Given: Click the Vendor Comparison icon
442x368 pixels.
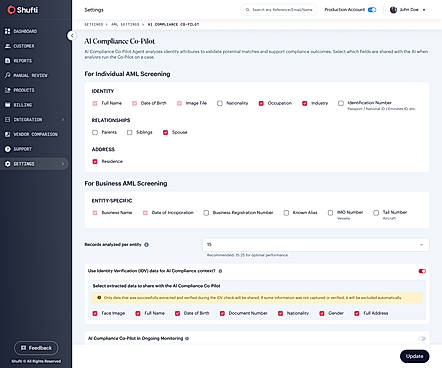Looking at the screenshot, I should (7, 134).
